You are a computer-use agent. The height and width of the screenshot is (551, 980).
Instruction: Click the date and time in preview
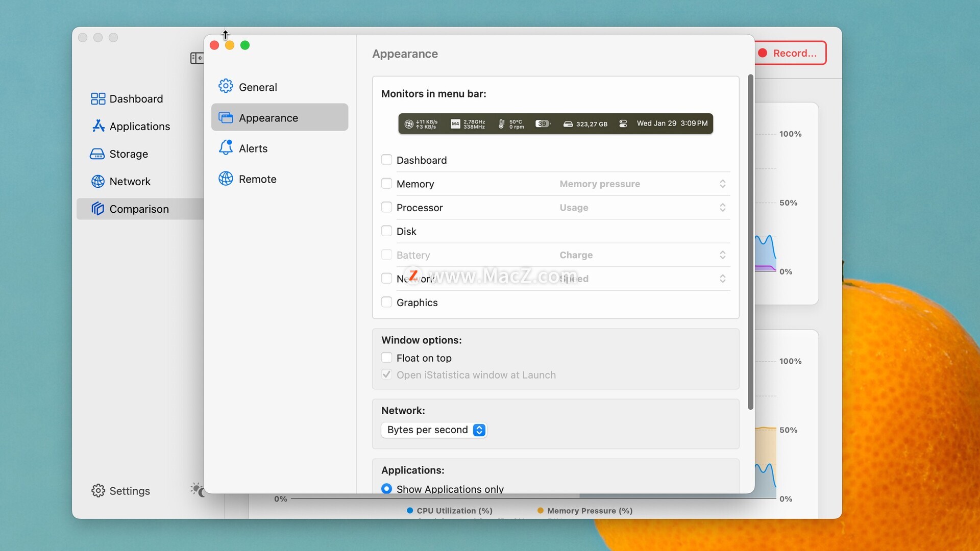pyautogui.click(x=672, y=123)
